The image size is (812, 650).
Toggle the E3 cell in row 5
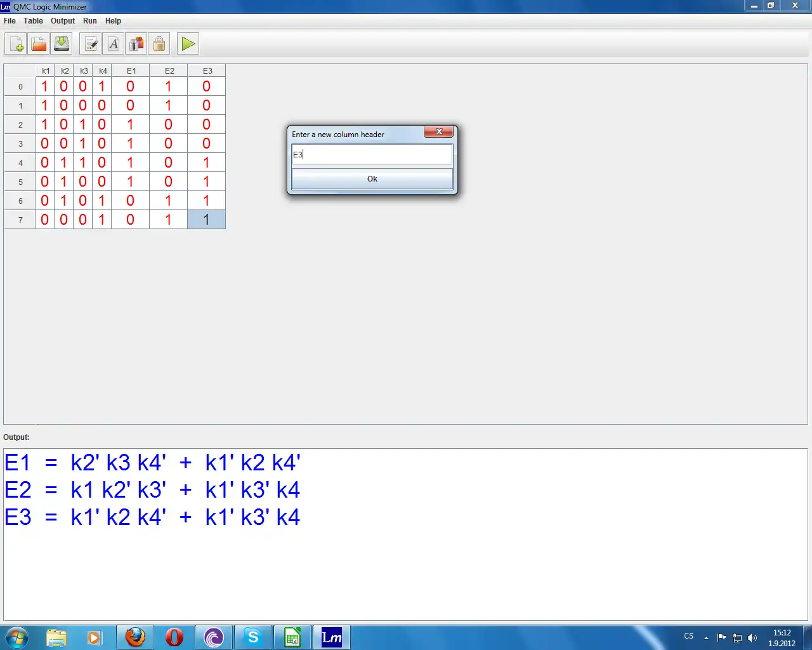tap(207, 182)
